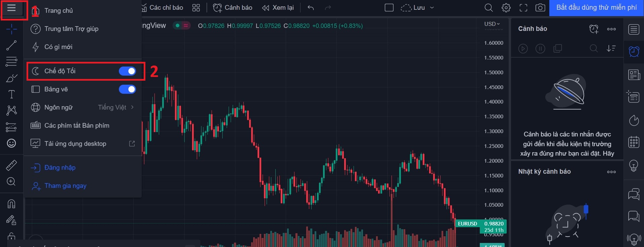
Task: Click the duplicate alerts icon in Cảnh báo
Action: pyautogui.click(x=558, y=49)
